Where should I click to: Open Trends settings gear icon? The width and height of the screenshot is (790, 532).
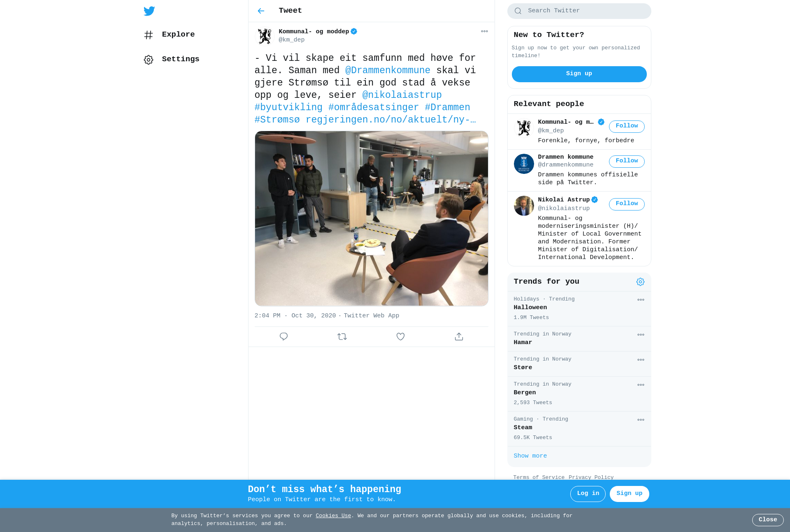(640, 282)
